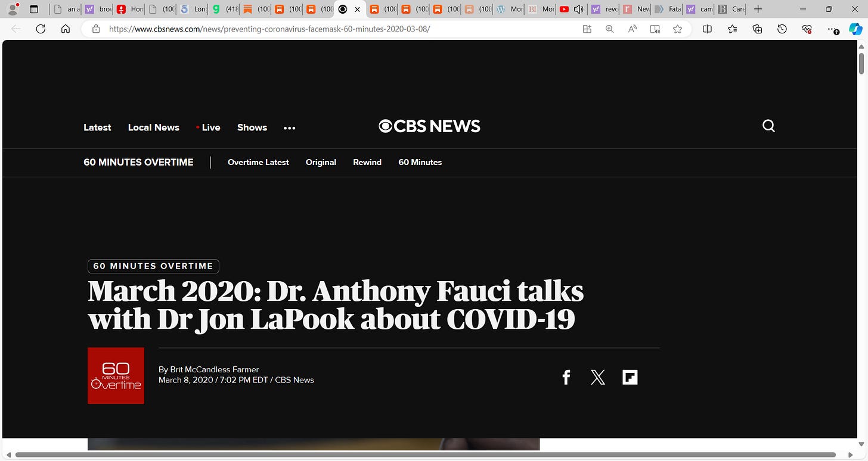Open Edge split screen view
This screenshot has height=461, width=868.
(x=707, y=29)
